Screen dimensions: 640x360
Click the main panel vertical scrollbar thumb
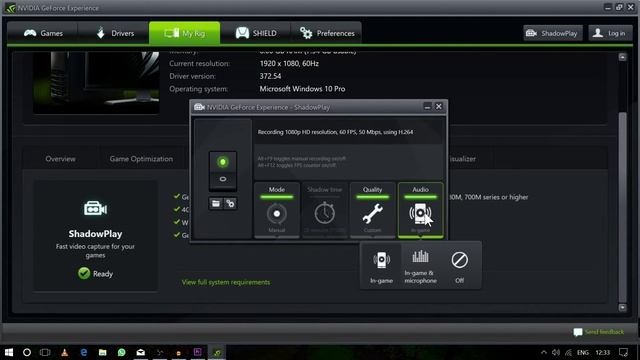(x=622, y=206)
